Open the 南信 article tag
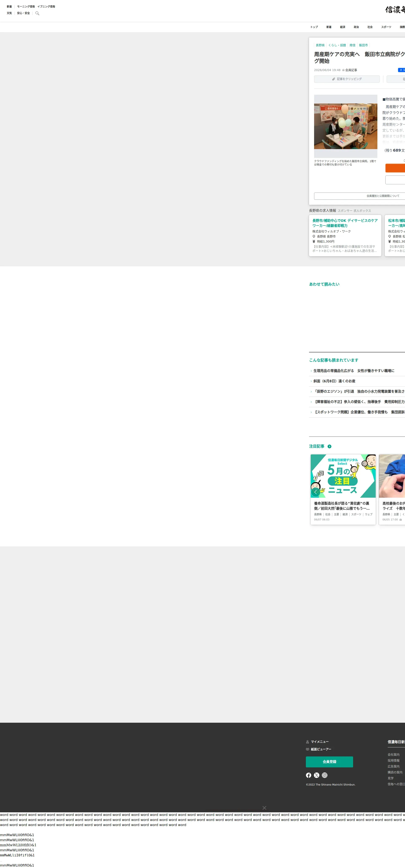The width and height of the screenshot is (405, 868). (x=352, y=45)
